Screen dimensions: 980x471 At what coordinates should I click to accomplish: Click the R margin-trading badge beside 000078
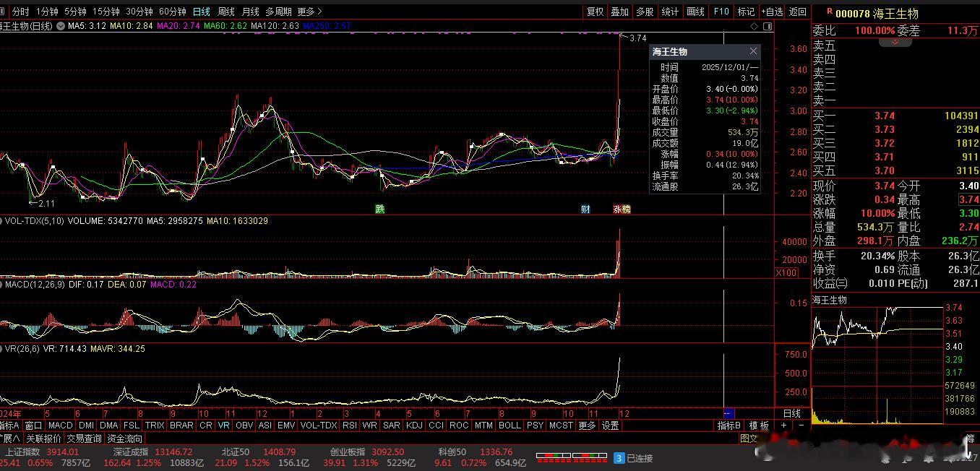coord(829,12)
